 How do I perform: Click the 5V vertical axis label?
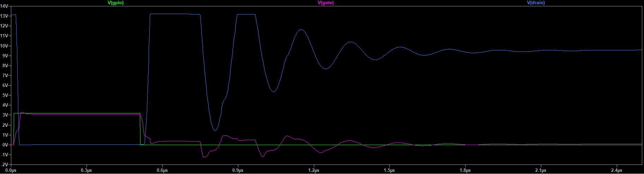[5, 95]
